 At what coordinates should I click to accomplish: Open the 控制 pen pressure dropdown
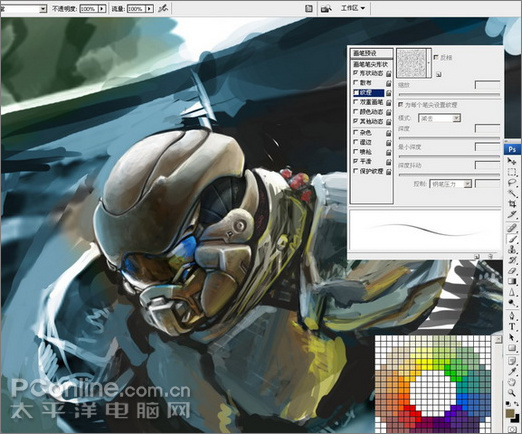[450, 184]
